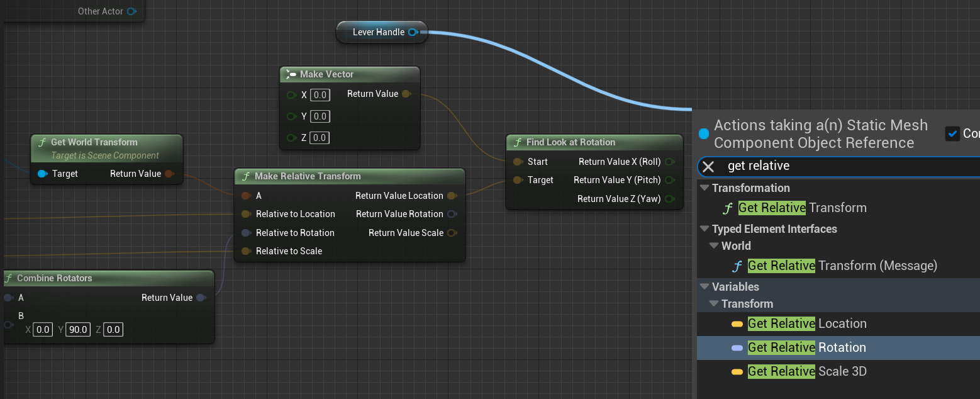Choose Get Relative Transform function
Viewport: 980px width, 399px height.
point(802,208)
